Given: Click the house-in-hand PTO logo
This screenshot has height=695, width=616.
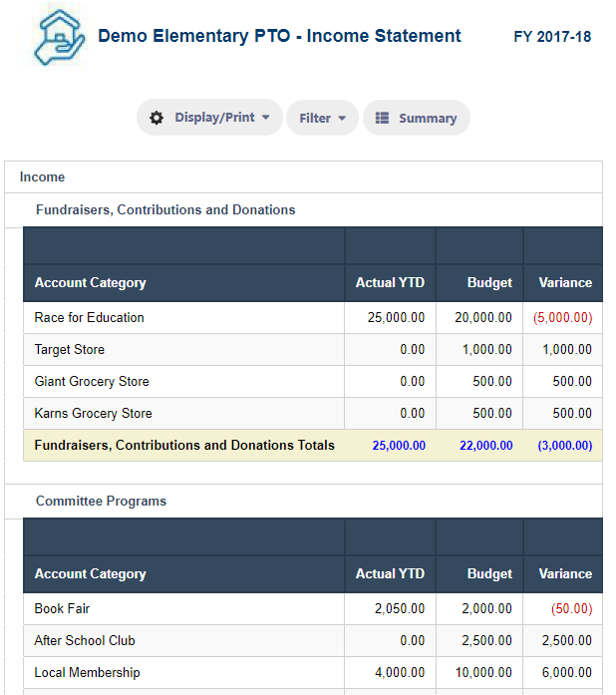Looking at the screenshot, I should coord(59,37).
